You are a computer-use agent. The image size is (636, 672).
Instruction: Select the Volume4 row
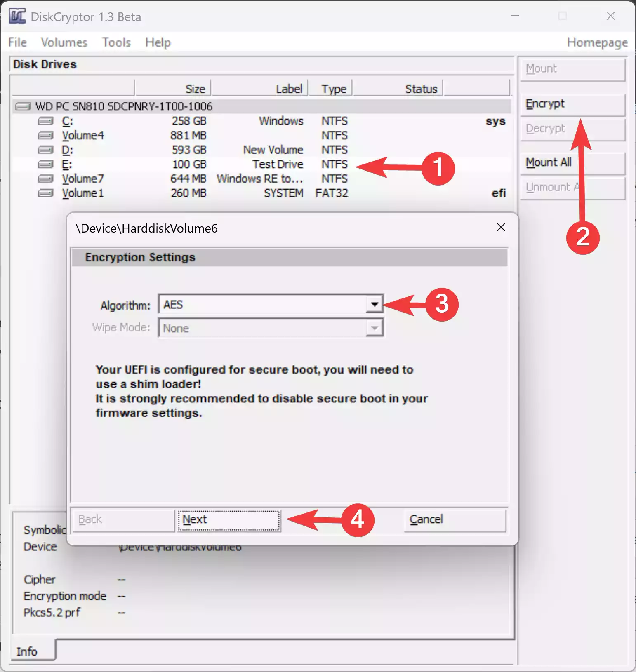(262, 136)
